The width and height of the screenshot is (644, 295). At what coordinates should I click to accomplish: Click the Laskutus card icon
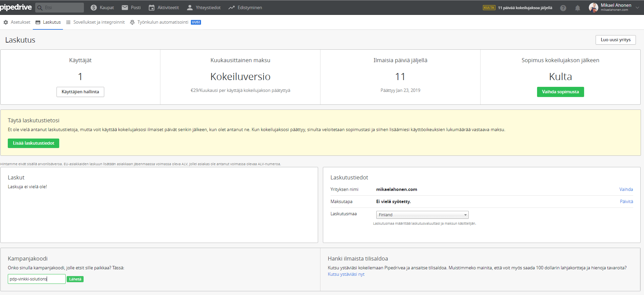[38, 22]
